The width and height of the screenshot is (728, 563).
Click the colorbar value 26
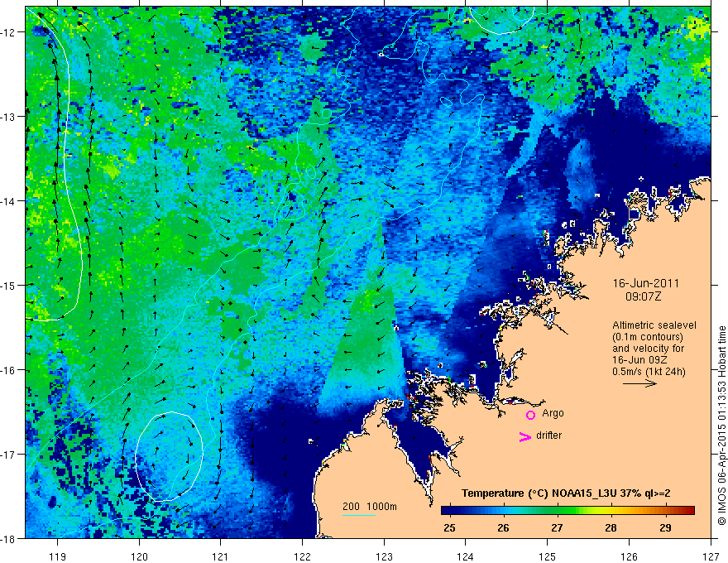click(503, 527)
